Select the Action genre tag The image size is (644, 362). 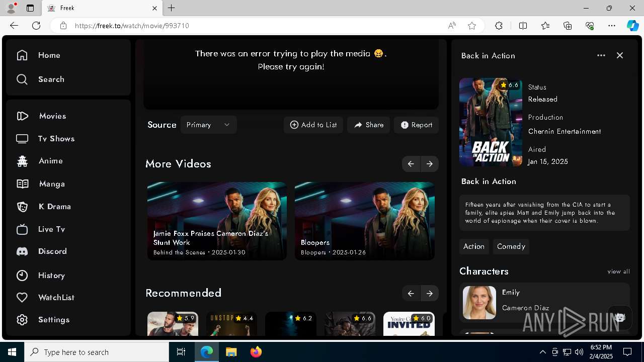[x=474, y=246]
